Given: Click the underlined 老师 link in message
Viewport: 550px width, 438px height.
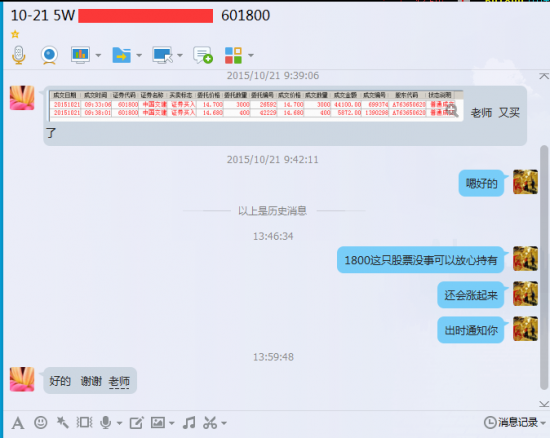Looking at the screenshot, I should (119, 381).
